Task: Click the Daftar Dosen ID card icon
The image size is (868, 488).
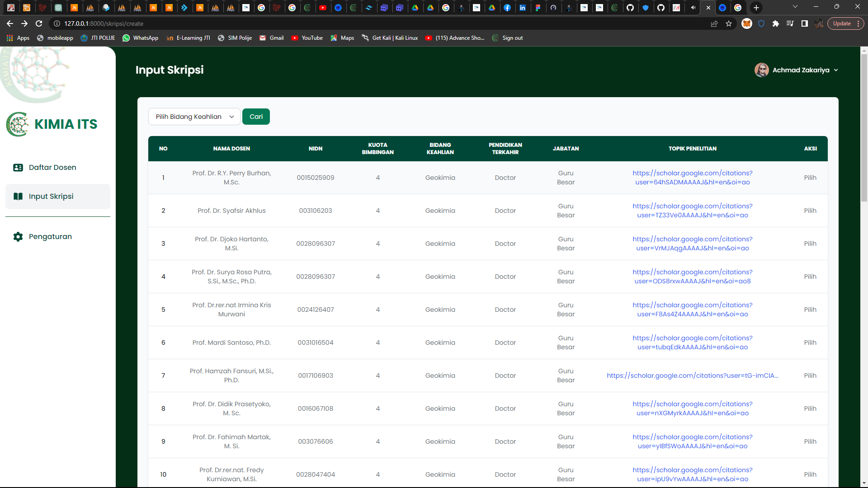Action: [x=18, y=168]
